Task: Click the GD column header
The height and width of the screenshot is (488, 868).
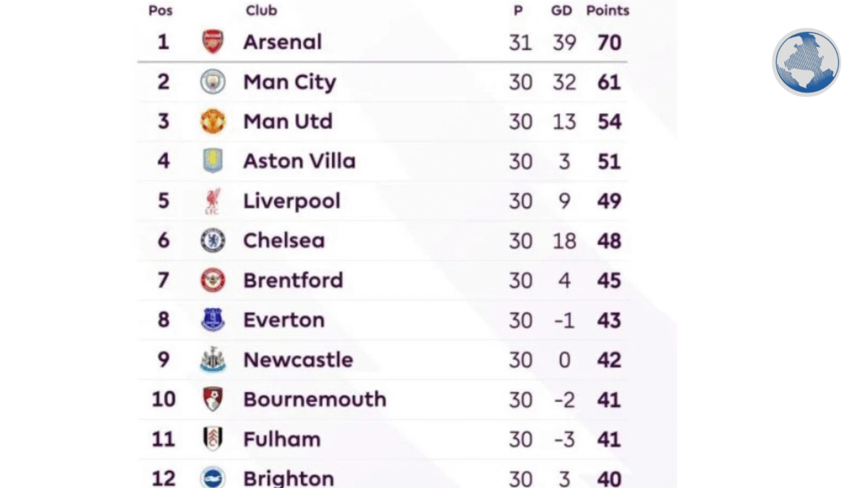Action: point(562,11)
